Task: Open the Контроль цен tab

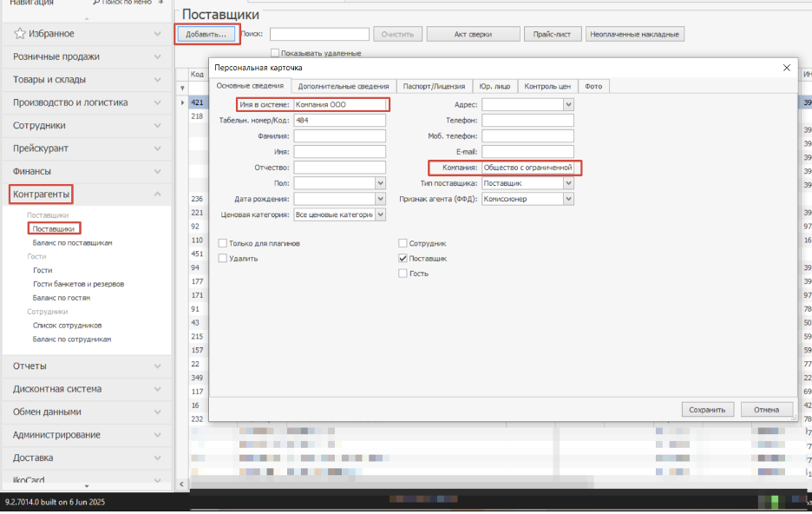Action: click(x=547, y=87)
